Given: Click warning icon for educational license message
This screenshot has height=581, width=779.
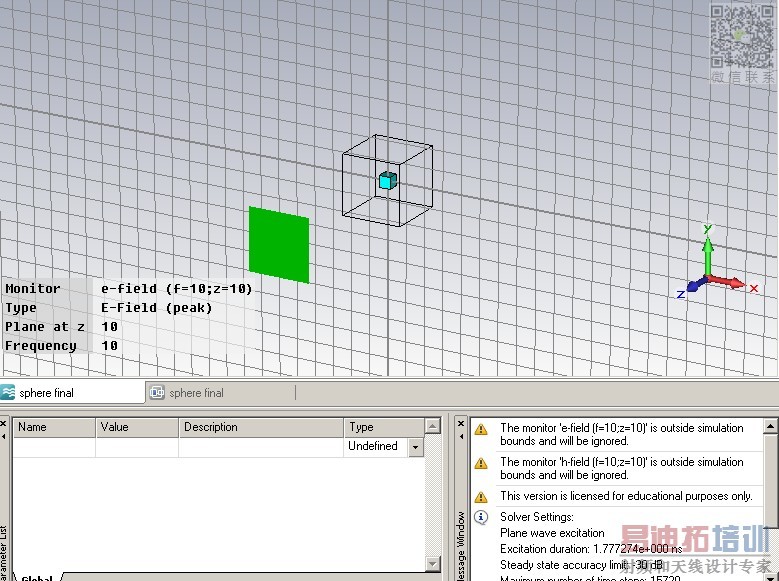Looking at the screenshot, I should (481, 497).
